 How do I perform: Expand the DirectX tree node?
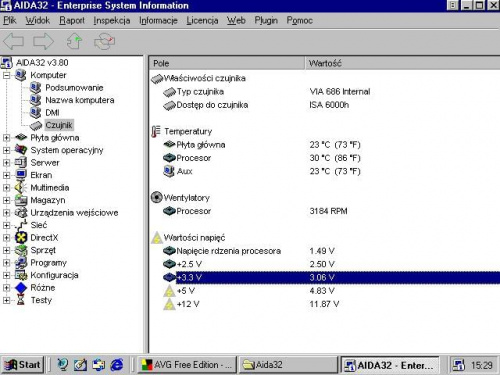point(6,238)
